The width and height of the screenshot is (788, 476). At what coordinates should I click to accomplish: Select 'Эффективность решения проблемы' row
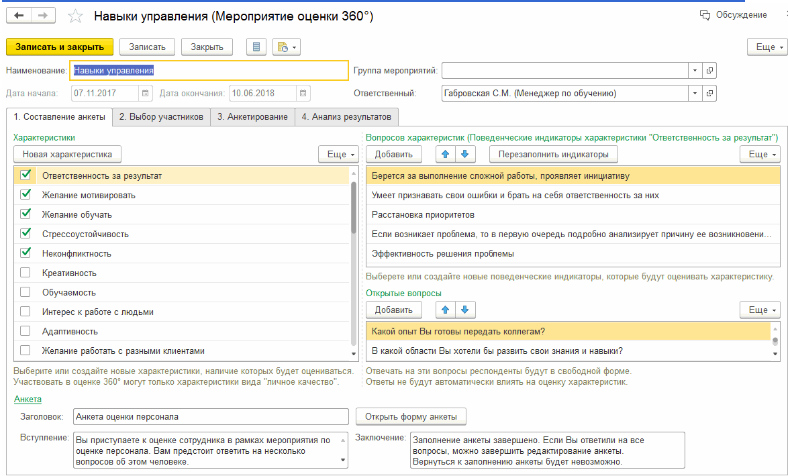[x=573, y=254]
